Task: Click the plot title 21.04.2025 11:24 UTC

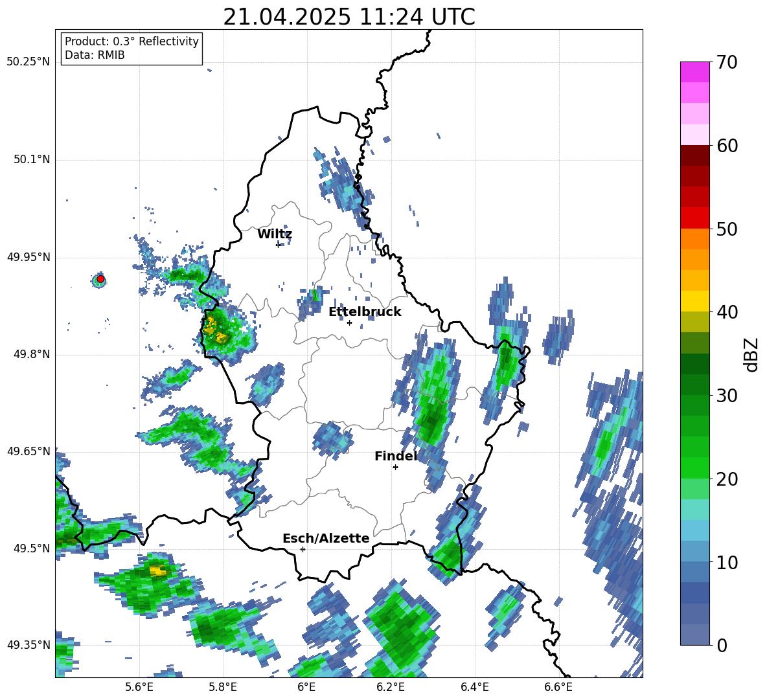Action: 349,17
